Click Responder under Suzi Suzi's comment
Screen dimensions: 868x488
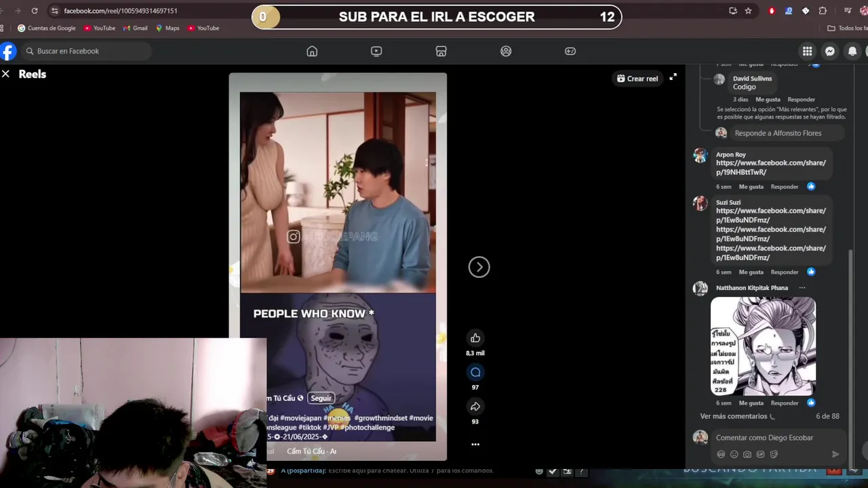click(784, 272)
